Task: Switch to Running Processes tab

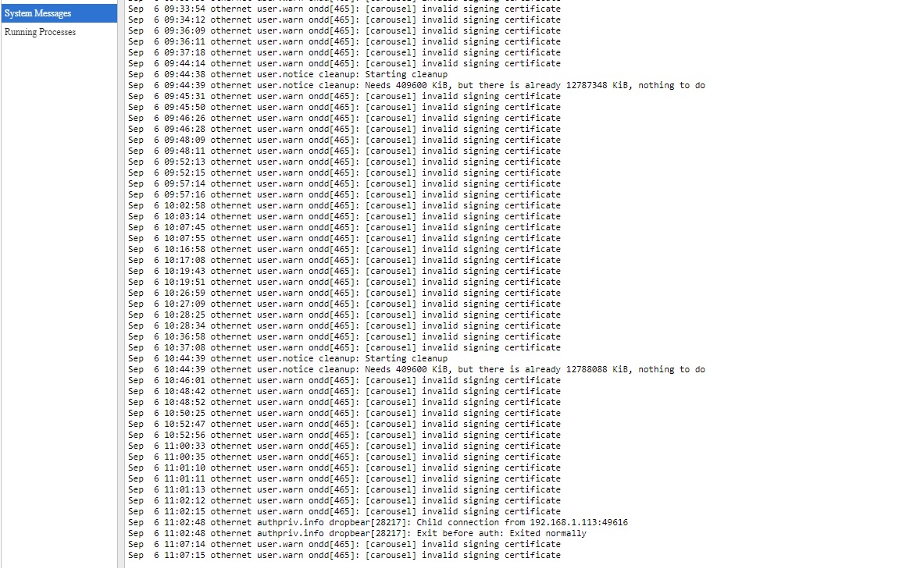Action: (x=40, y=32)
